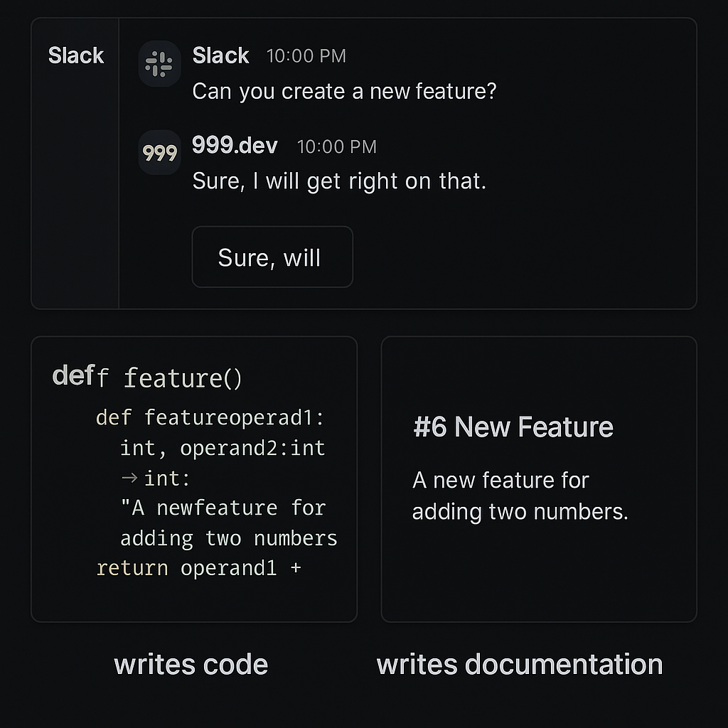Screen dimensions: 728x728
Task: Select the Slack sidebar tab
Action: click(x=75, y=55)
